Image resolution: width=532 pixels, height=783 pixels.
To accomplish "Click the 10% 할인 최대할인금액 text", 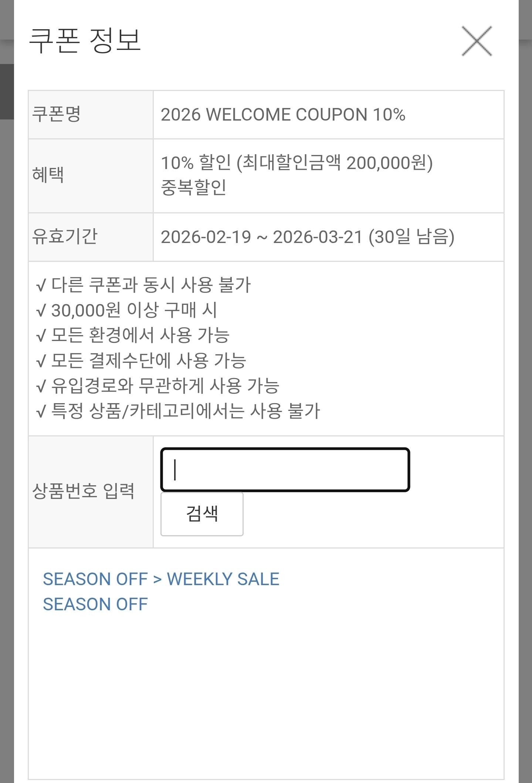I will pyautogui.click(x=297, y=163).
